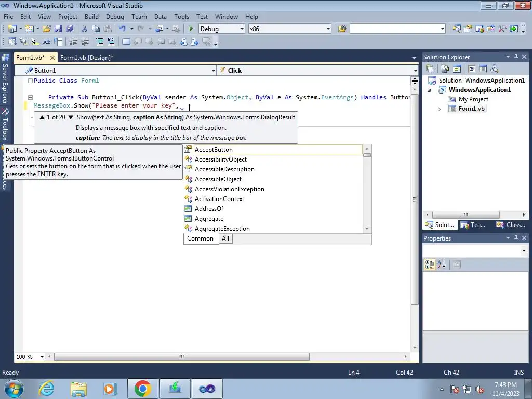The height and width of the screenshot is (399, 532).
Task: Open the Toolbox hammer-wrench toolbar icon
Action: [x=502, y=29]
